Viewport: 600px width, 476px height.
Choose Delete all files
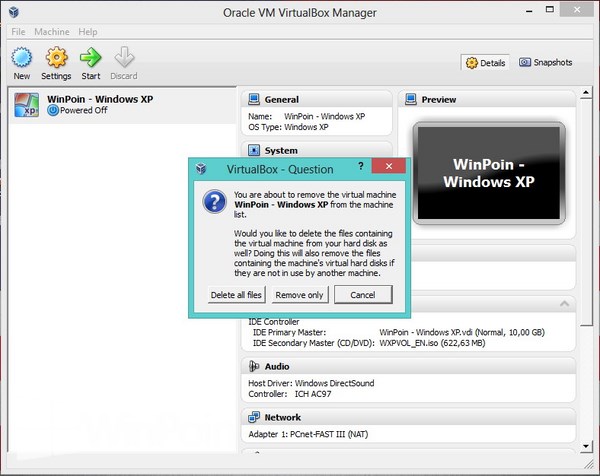[x=236, y=295]
